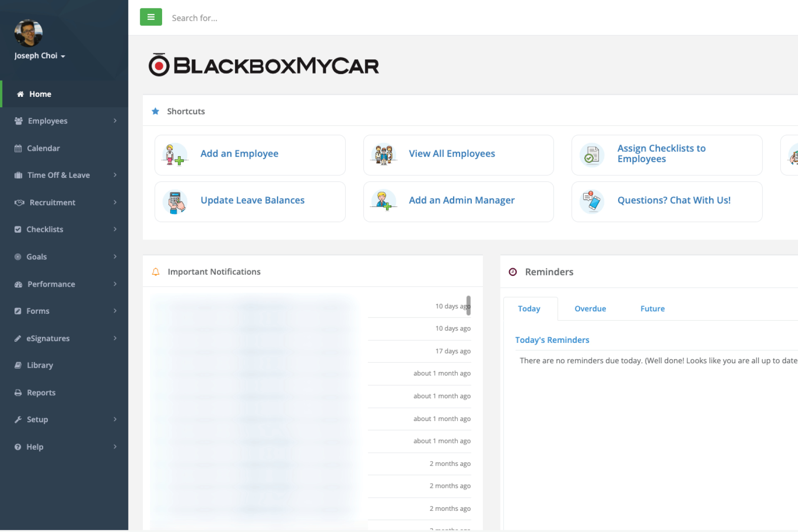798x532 pixels.
Task: Expand the Recruitment chevron
Action: tap(115, 202)
